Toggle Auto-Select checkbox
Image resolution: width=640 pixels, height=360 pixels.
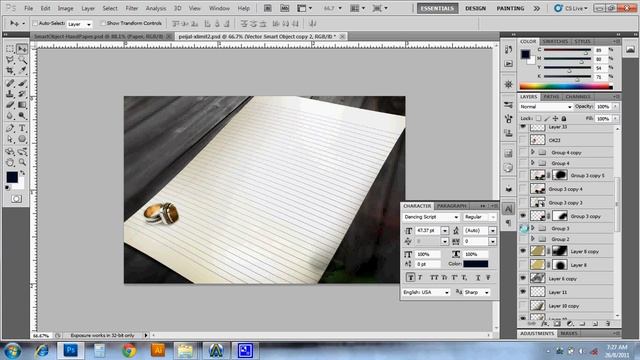point(35,24)
